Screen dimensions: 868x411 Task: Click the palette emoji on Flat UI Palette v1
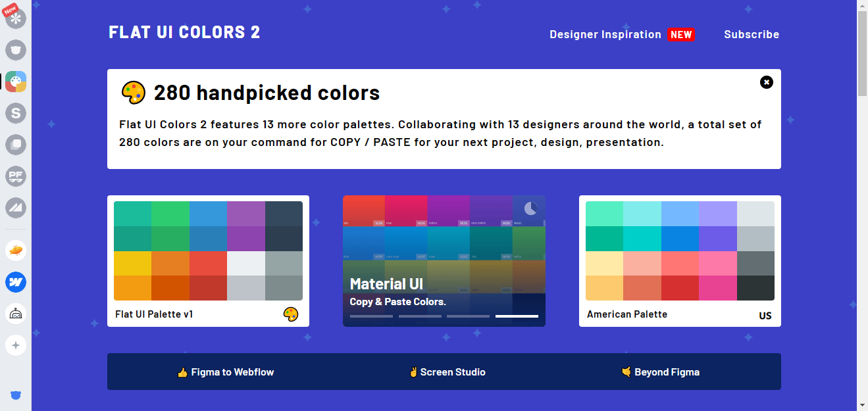point(292,314)
